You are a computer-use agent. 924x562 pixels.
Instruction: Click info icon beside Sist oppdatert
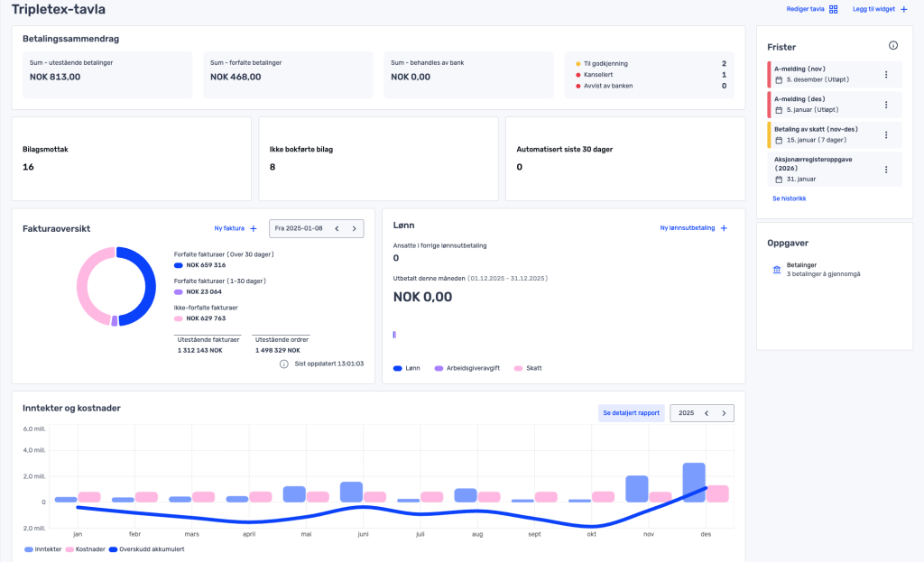pos(283,364)
